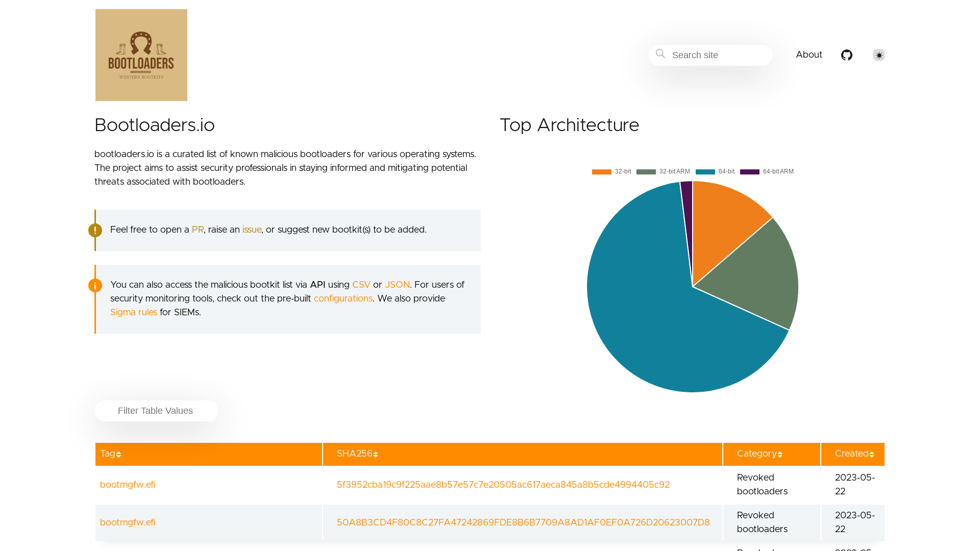The height and width of the screenshot is (551, 980).
Task: Click Revoked bootloaders in 50A8B3CD row
Action: click(x=762, y=522)
